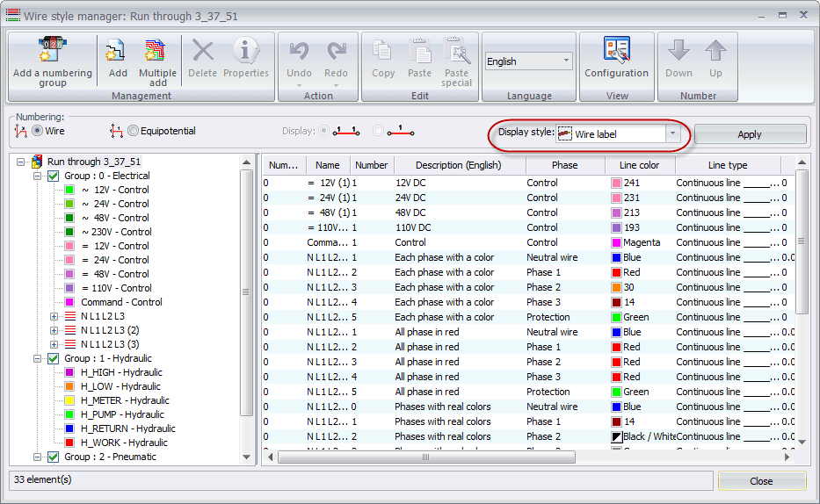Select the Equipotential numbering radio button

point(133,131)
